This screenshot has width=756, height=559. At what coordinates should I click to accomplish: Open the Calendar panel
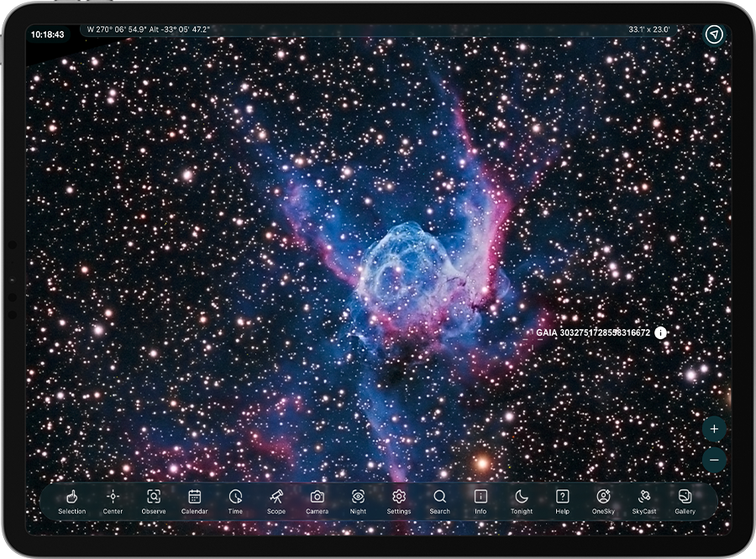point(194,500)
